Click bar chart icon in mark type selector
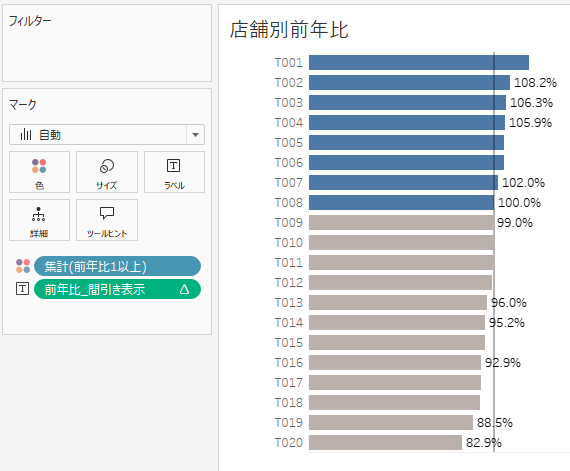Screen dimensions: 570x471 pos(26,134)
